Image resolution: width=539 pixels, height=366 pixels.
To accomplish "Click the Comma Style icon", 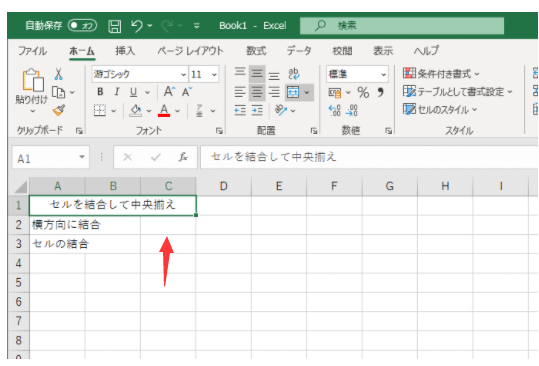I will pos(381,92).
